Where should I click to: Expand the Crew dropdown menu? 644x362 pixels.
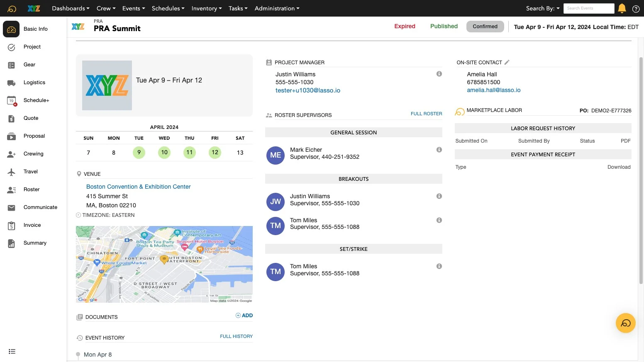pyautogui.click(x=106, y=8)
